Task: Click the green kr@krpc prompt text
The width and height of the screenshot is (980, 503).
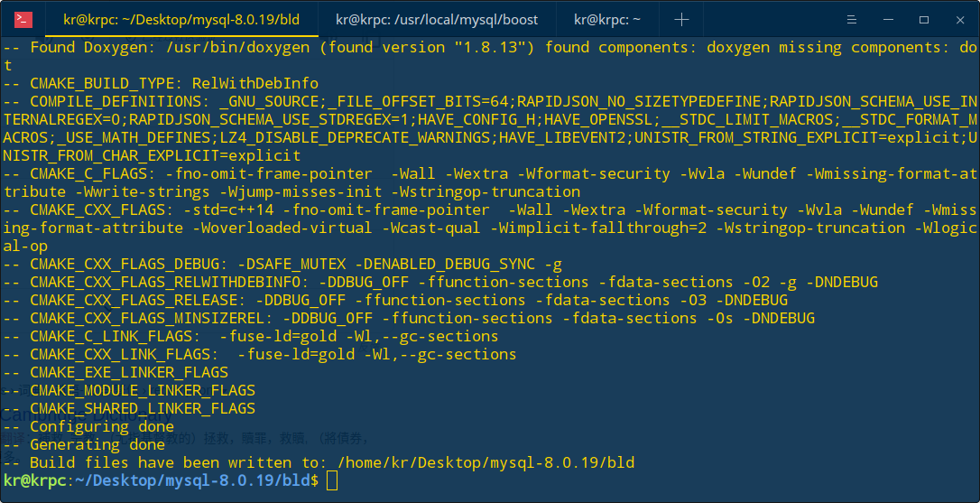Action: pos(34,481)
